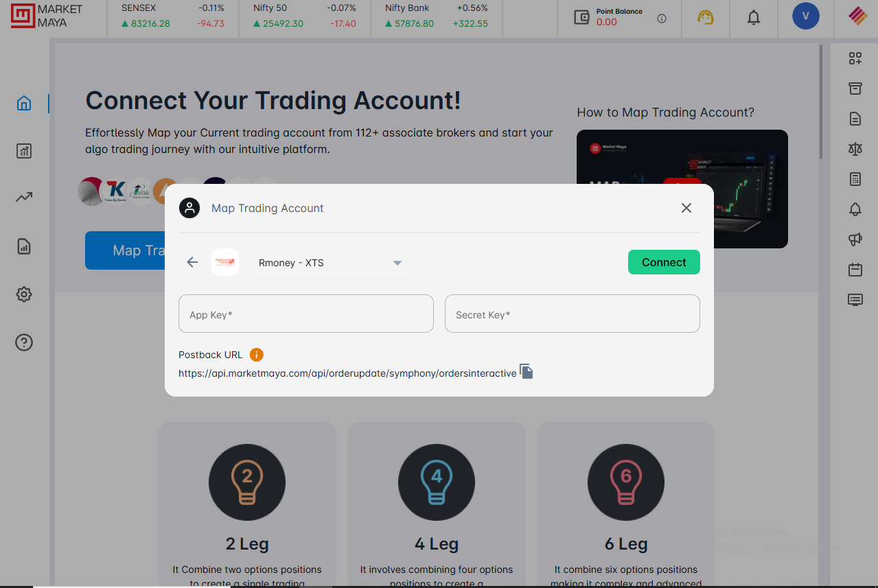
Task: Click the green Connect button
Action: (664, 262)
